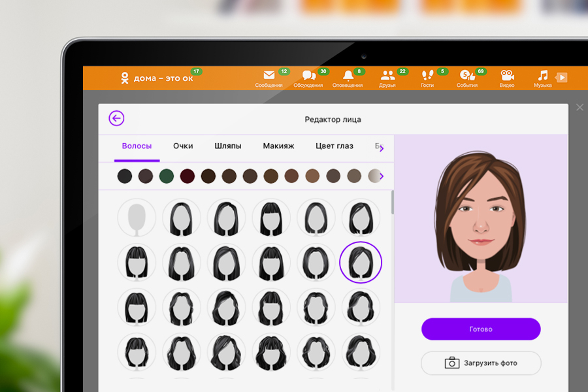Click the Редактор лица title
588x392 pixels.
click(x=333, y=120)
